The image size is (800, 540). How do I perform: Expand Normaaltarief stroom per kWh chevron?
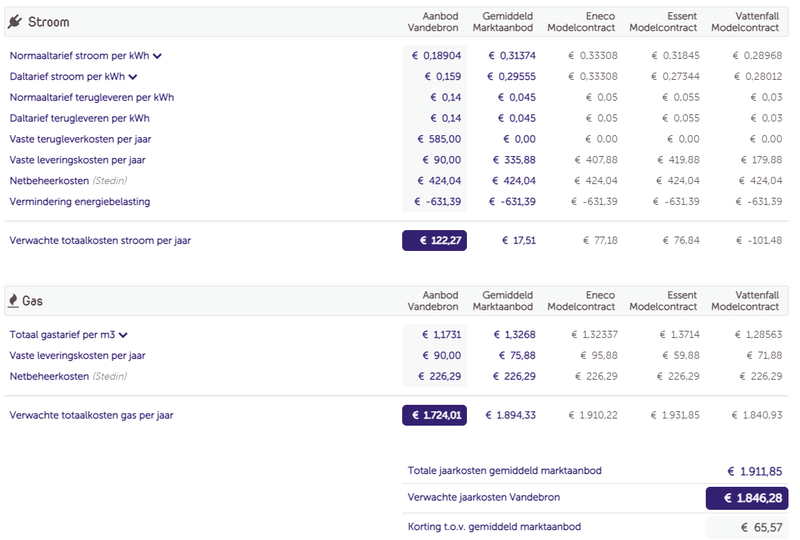[158, 56]
